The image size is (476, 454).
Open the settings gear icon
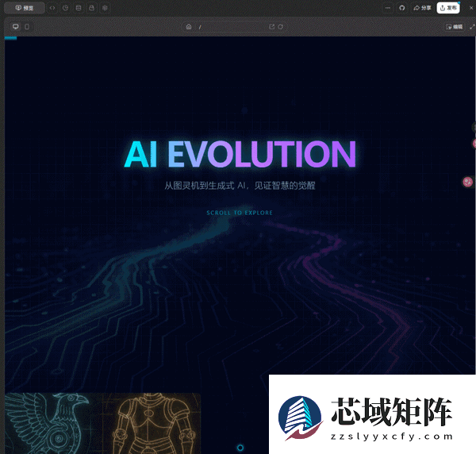pyautogui.click(x=105, y=8)
